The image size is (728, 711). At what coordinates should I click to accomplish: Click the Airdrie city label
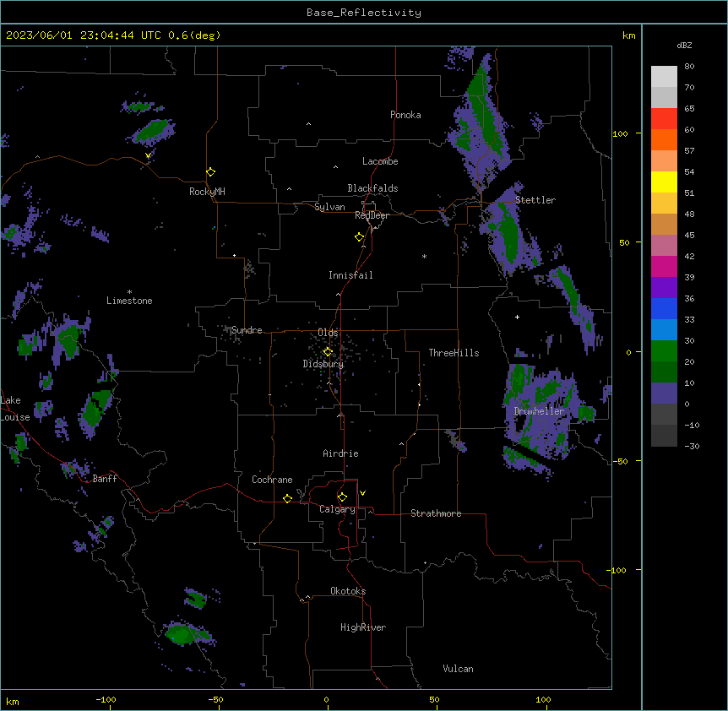click(x=340, y=453)
